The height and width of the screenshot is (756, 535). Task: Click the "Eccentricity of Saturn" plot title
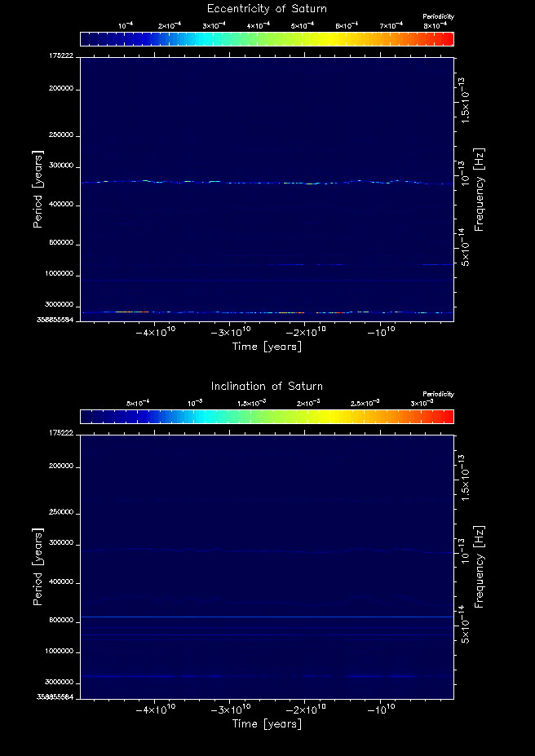tap(267, 9)
